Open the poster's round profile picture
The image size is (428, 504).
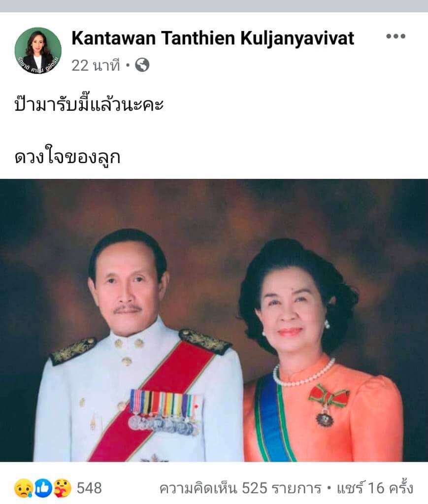(x=38, y=51)
